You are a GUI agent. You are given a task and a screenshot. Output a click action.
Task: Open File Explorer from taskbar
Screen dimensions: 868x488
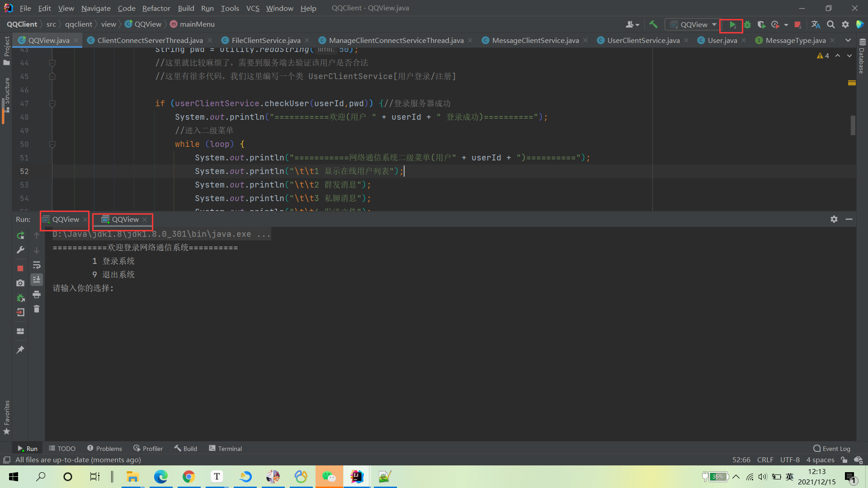pos(132,477)
